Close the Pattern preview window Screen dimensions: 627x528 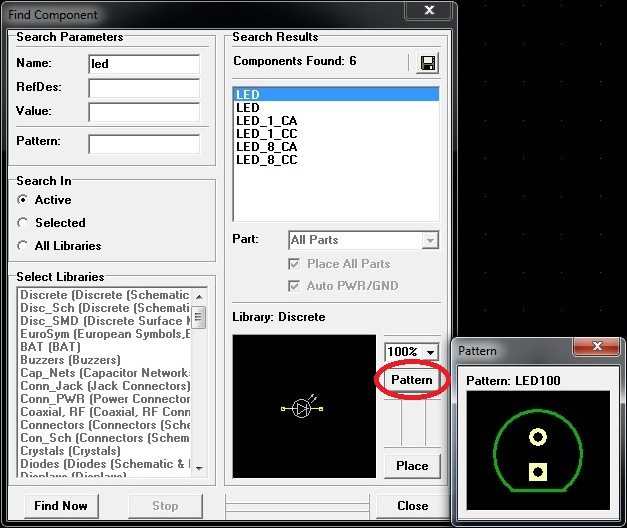(599, 349)
